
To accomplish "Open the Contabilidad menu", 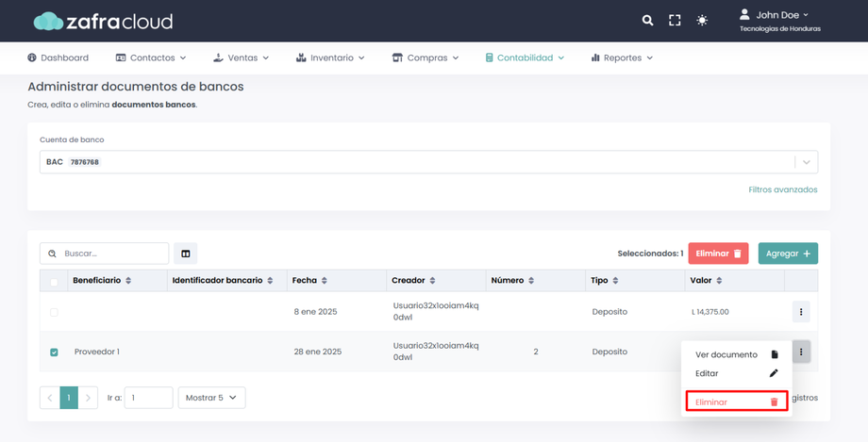I will [525, 57].
